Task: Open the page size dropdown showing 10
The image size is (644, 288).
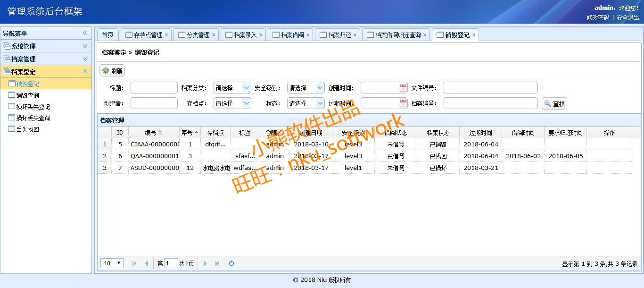Action: point(112,263)
